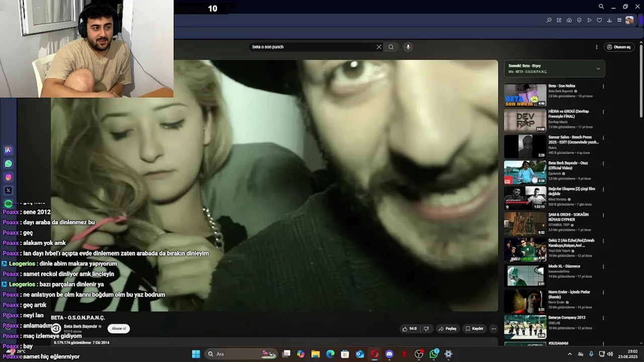Click the Abone ol subscribe button

pyautogui.click(x=119, y=328)
